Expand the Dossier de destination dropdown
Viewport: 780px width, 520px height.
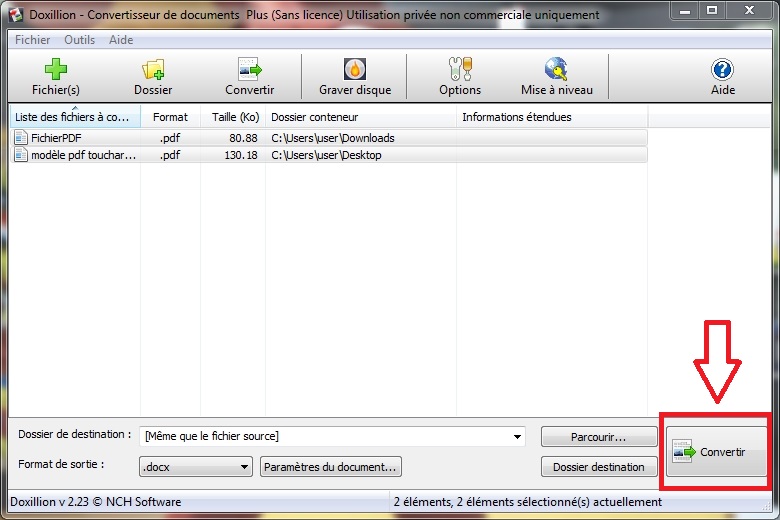click(517, 437)
